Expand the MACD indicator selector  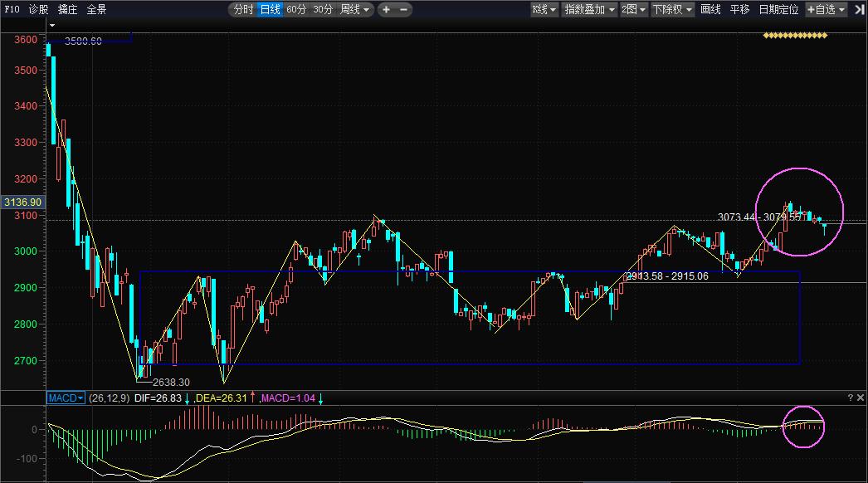[66, 398]
